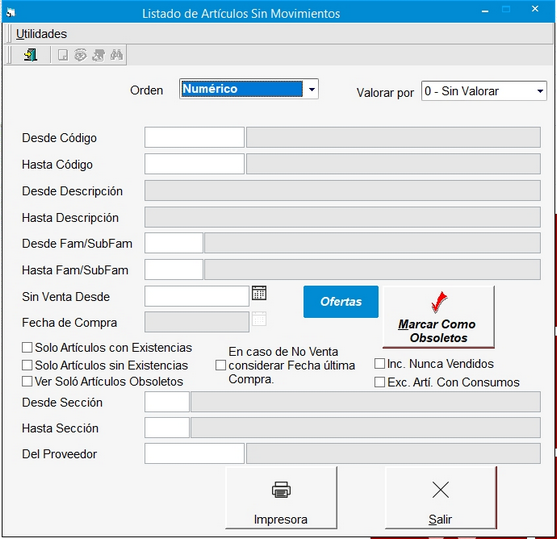Check the considerar Fecha última Compra box

[221, 365]
